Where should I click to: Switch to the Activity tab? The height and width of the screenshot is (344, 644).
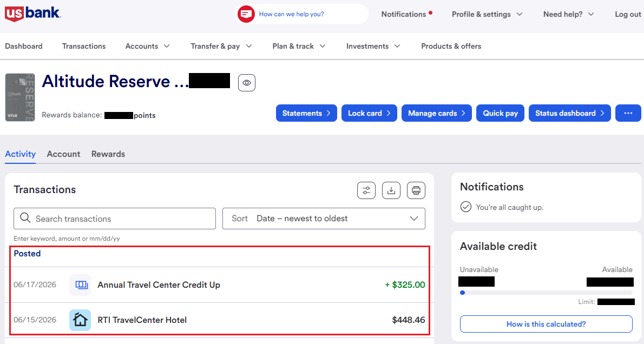[x=20, y=154]
